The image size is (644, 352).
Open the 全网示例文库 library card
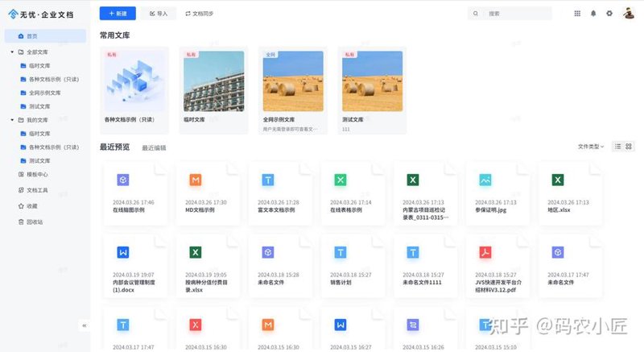293,90
